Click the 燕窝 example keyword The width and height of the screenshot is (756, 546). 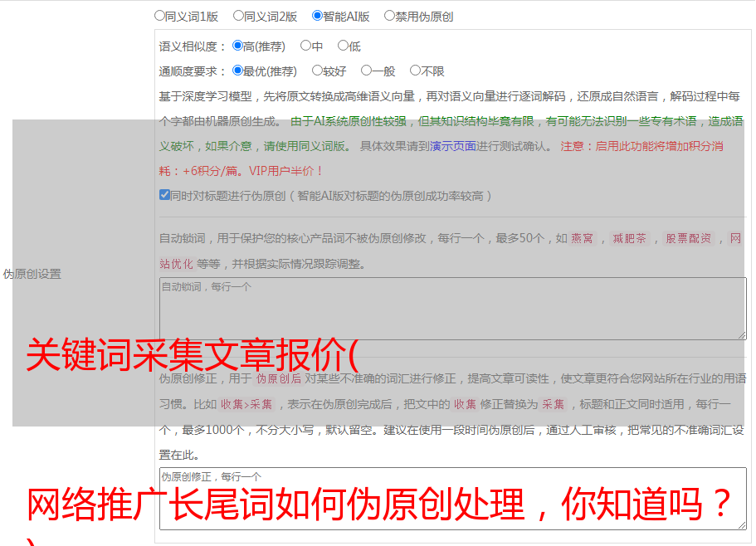582,238
